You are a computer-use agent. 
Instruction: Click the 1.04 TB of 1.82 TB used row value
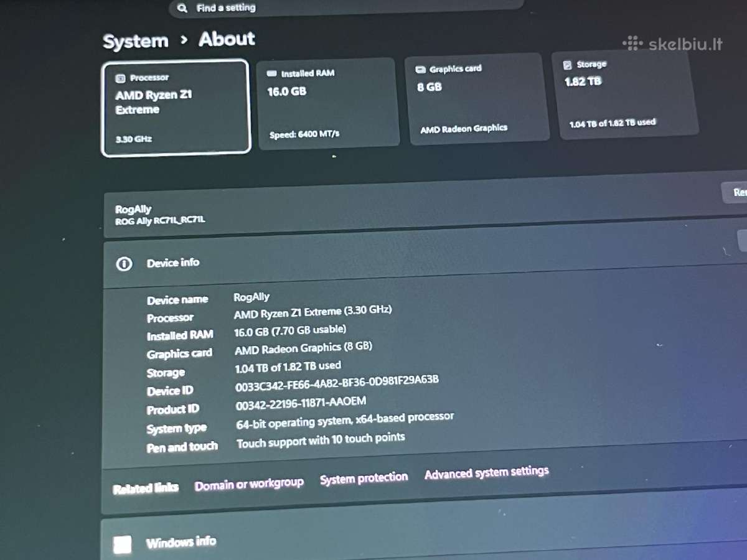pos(288,367)
